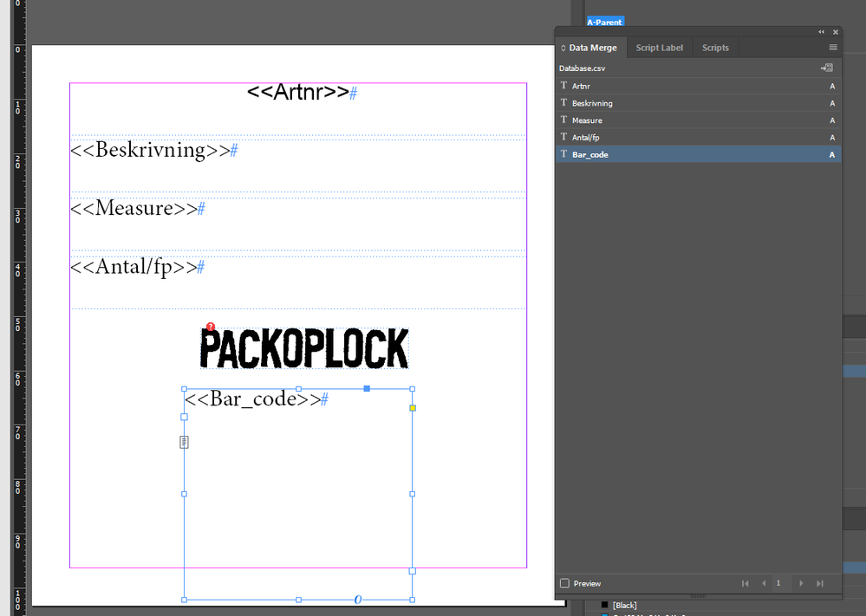
Task: Click the bottom-left handle of selected frame
Action: point(185,600)
